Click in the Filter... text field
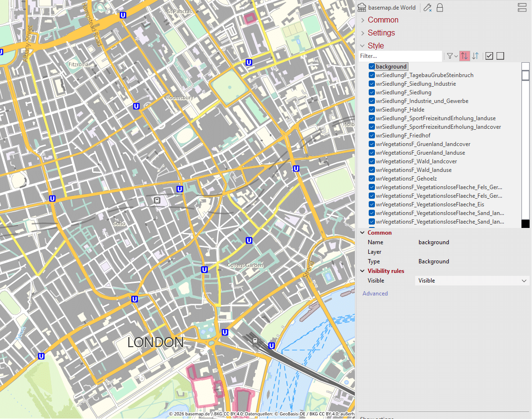 click(400, 56)
